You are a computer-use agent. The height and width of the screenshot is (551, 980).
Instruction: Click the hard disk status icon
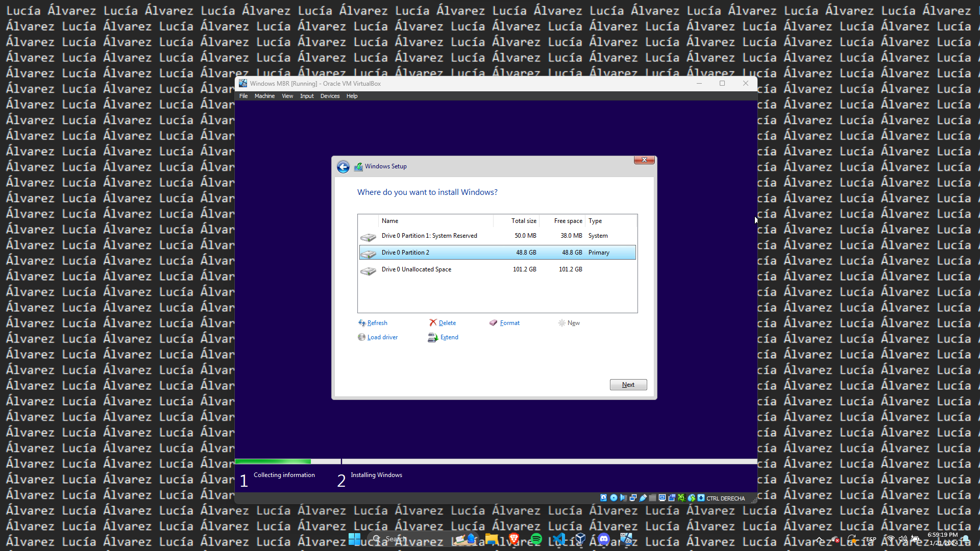click(603, 498)
